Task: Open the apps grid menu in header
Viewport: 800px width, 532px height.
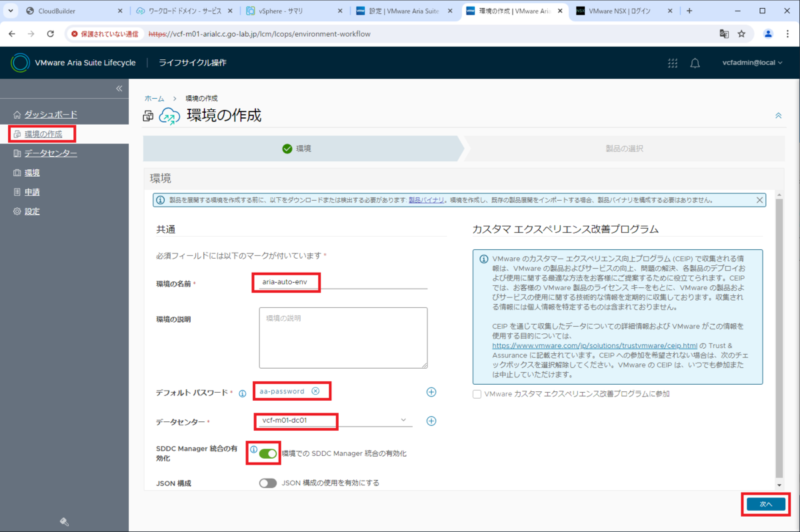Action: (673, 63)
